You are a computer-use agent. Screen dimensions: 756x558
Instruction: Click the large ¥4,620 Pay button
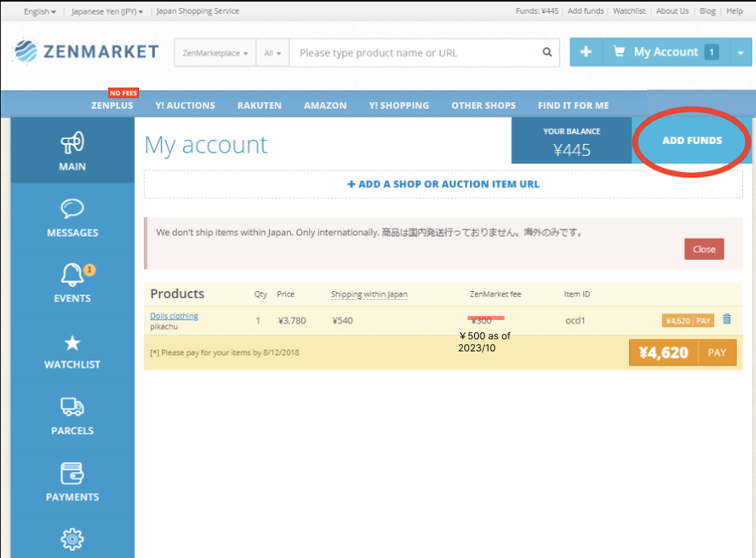[682, 353]
